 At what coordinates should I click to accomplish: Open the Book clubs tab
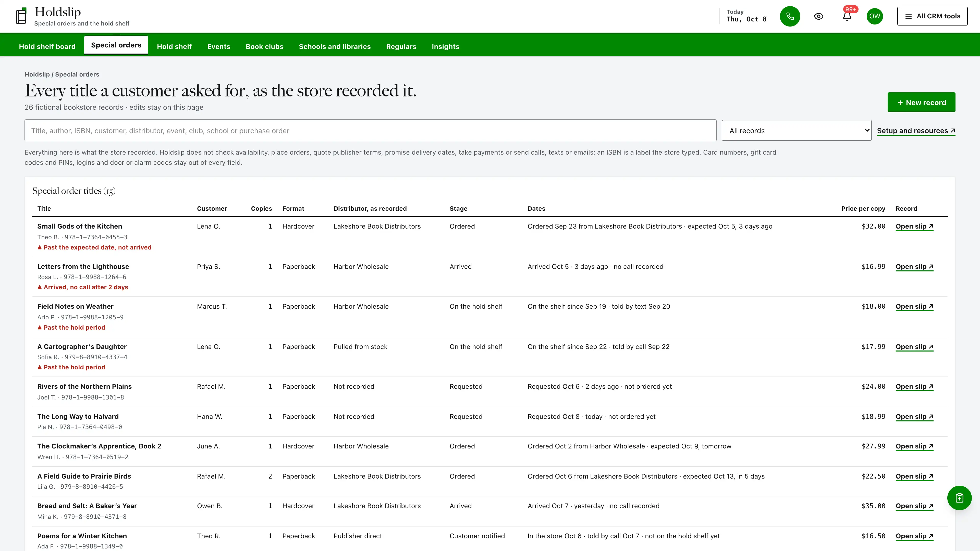click(x=264, y=46)
